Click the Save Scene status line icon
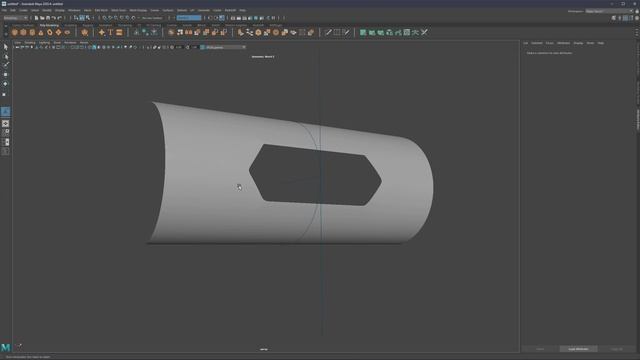The width and height of the screenshot is (640, 360). [x=48, y=18]
